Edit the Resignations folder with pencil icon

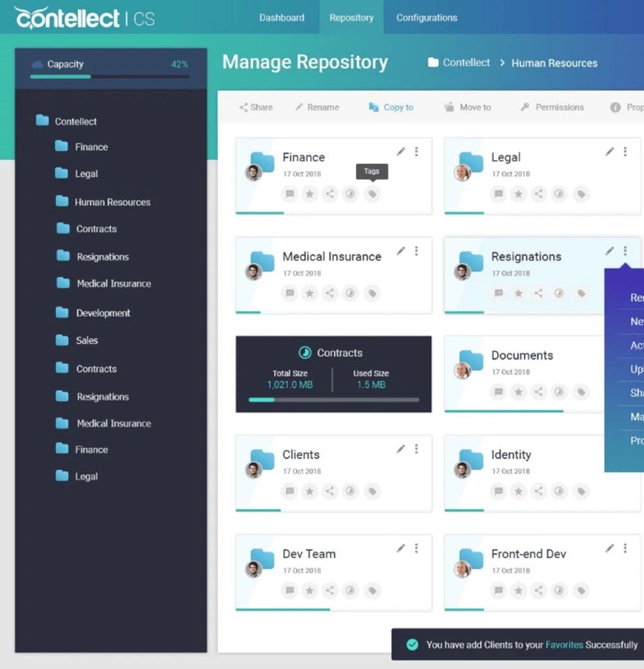click(x=610, y=251)
